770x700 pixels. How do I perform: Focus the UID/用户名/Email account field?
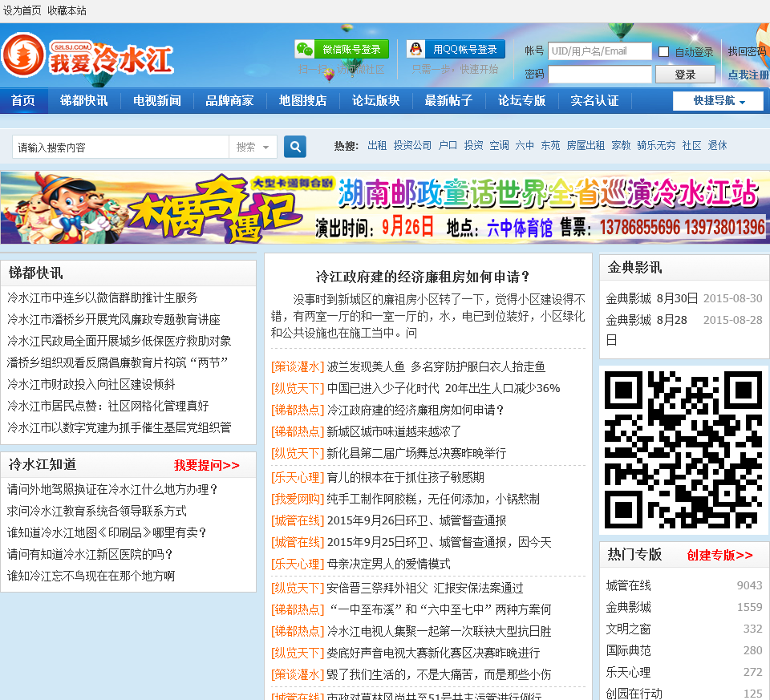(x=600, y=51)
